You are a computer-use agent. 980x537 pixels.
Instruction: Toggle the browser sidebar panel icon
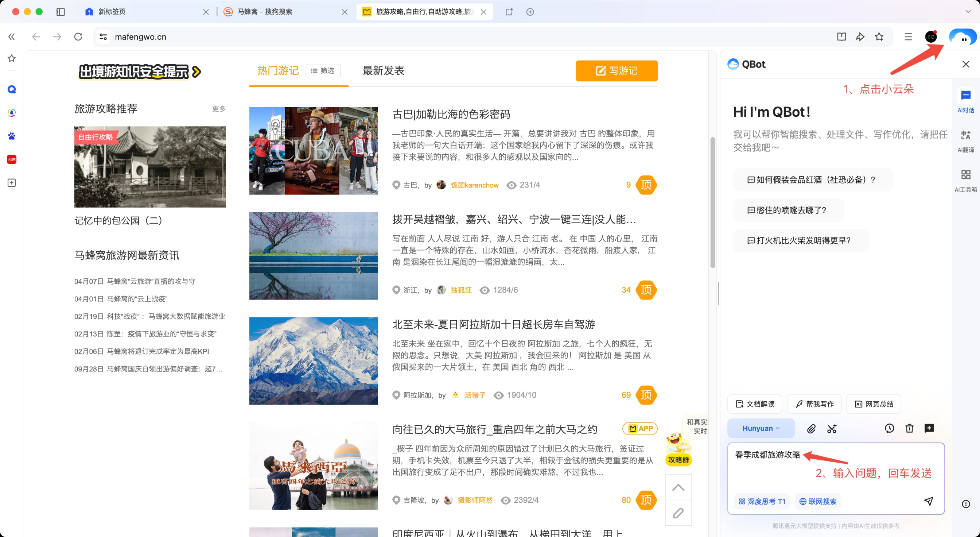pyautogui.click(x=61, y=12)
